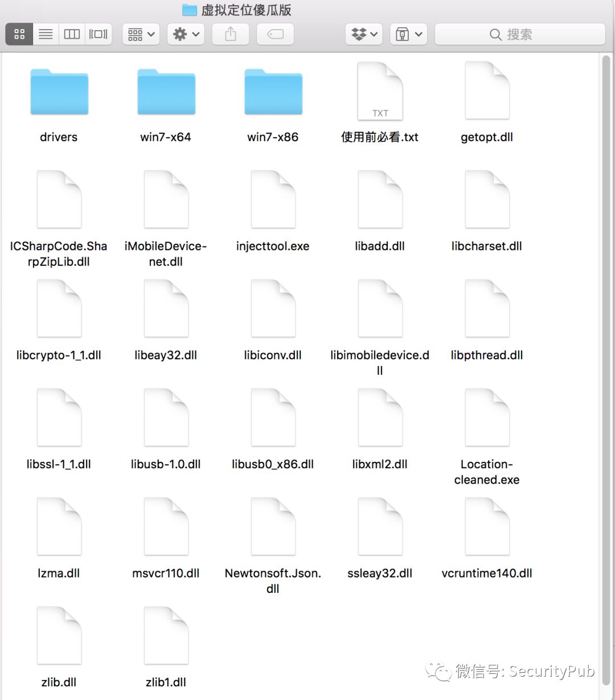Click the search field

tap(520, 34)
